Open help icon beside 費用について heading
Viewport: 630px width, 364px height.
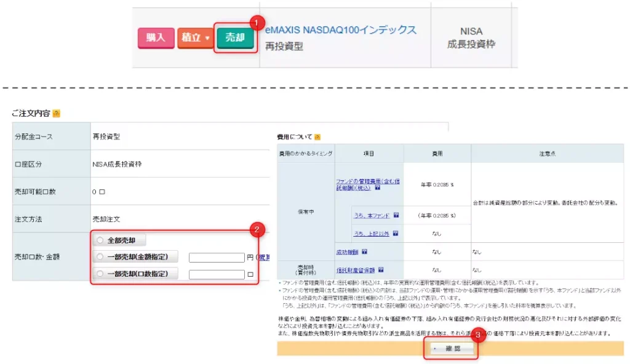(x=317, y=137)
